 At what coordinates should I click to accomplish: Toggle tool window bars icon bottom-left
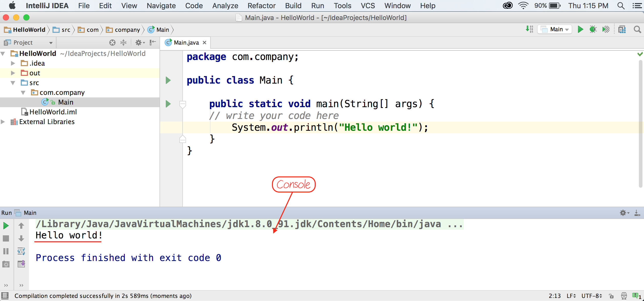pos(5,296)
